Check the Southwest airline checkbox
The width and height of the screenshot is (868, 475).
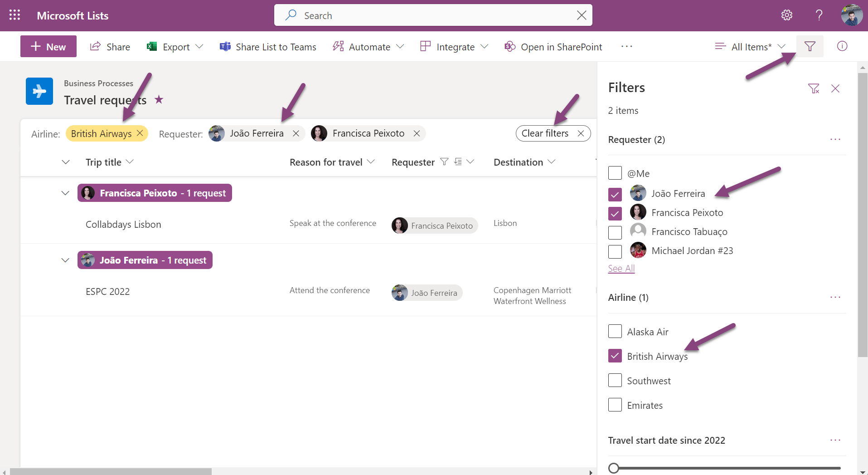615,380
